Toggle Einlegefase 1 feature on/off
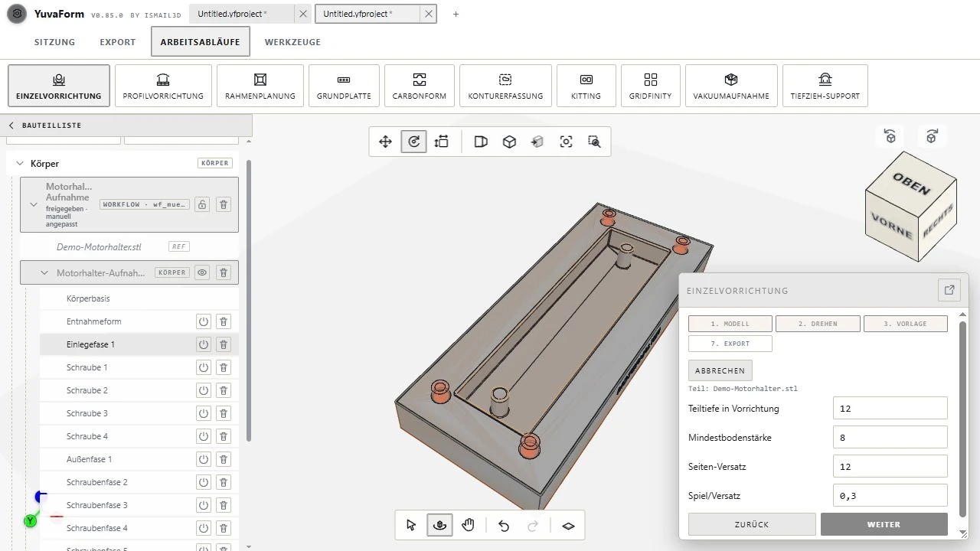 (203, 344)
